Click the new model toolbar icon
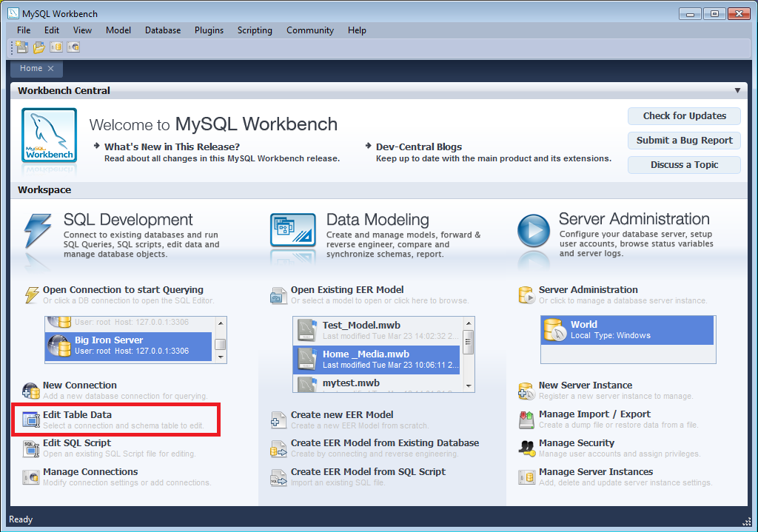This screenshot has width=758, height=532. tap(22, 47)
